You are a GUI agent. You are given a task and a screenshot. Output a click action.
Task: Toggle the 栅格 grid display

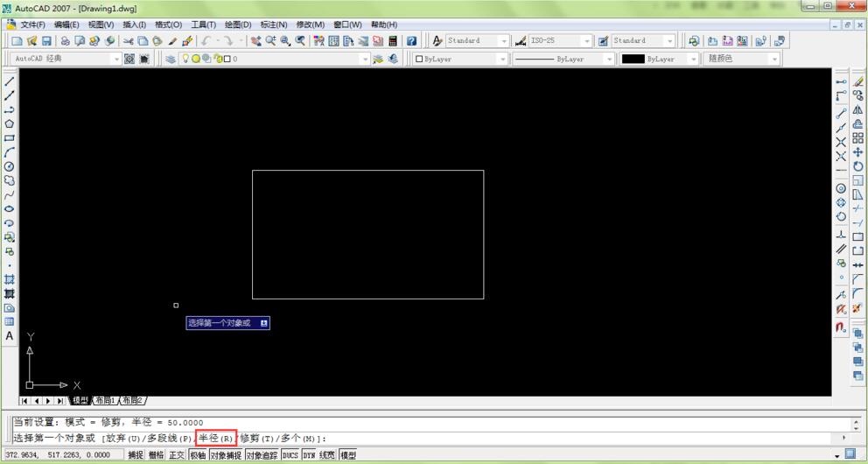[x=156, y=455]
